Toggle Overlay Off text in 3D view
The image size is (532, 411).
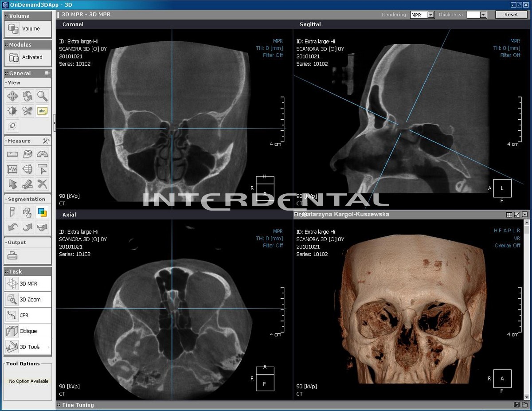coord(507,246)
